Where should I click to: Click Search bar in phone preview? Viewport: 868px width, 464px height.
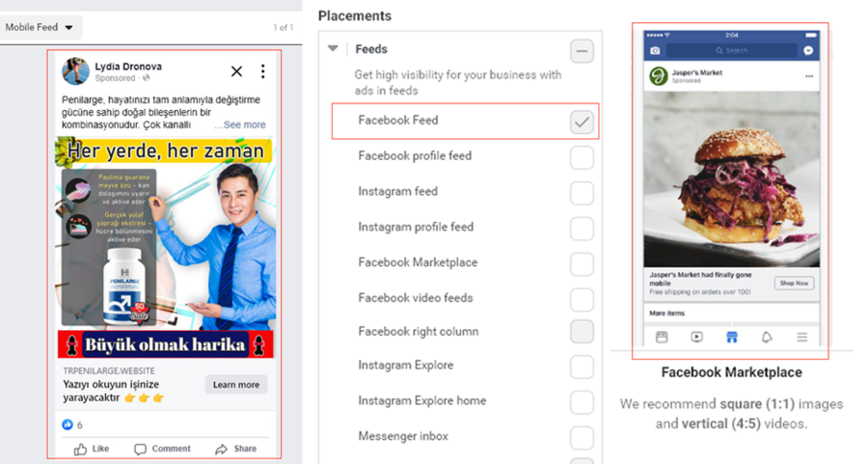[x=731, y=50]
